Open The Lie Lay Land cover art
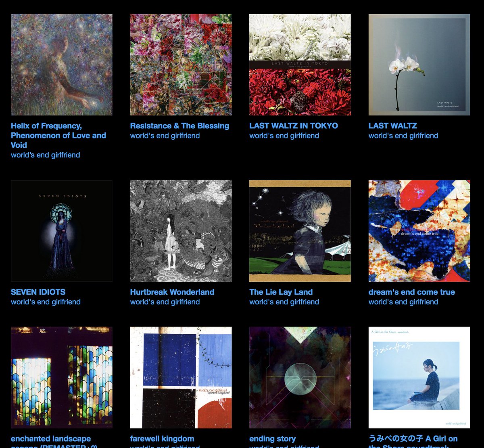484x448 pixels. click(300, 231)
